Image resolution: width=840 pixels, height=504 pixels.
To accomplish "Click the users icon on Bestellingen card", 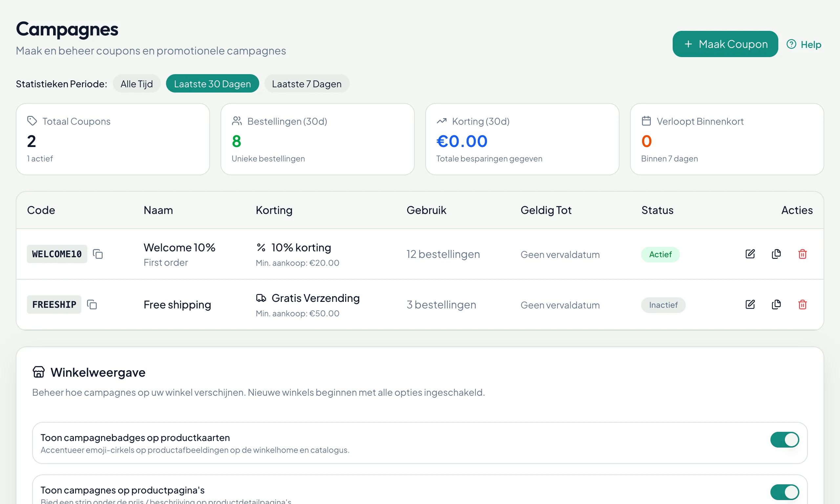I will [237, 121].
